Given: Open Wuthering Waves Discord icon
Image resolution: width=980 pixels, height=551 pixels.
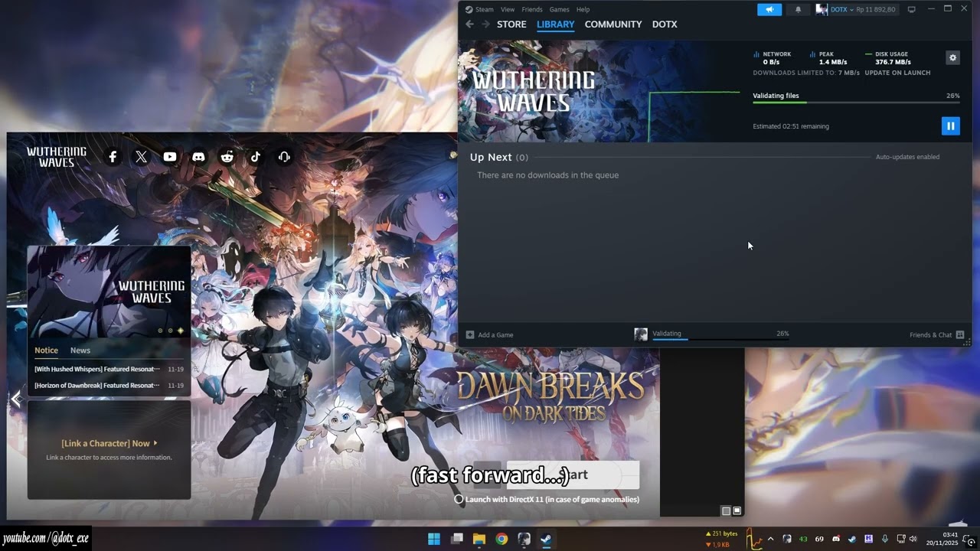Looking at the screenshot, I should pyautogui.click(x=198, y=157).
